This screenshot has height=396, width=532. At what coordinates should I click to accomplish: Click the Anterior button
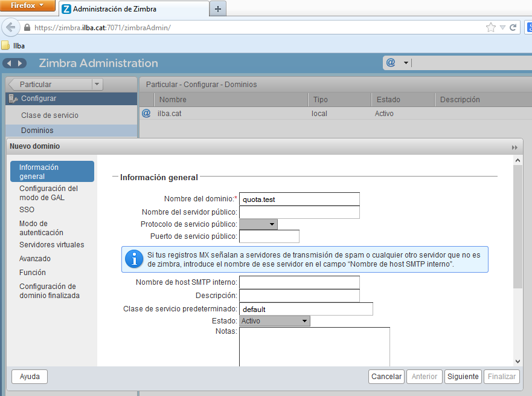(424, 377)
